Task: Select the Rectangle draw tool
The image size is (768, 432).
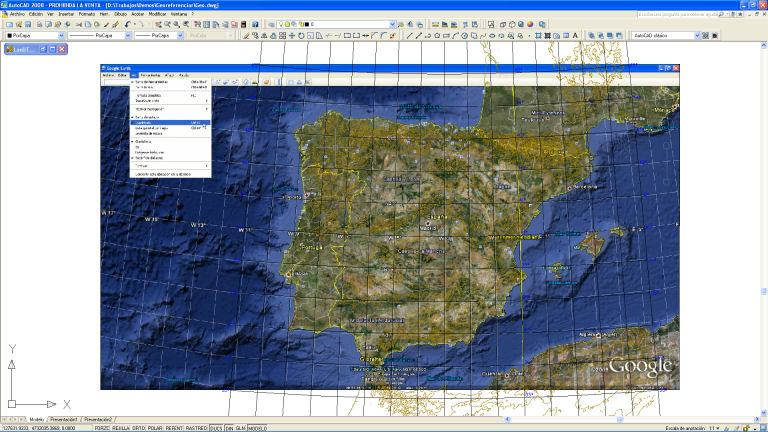Action: [446, 36]
